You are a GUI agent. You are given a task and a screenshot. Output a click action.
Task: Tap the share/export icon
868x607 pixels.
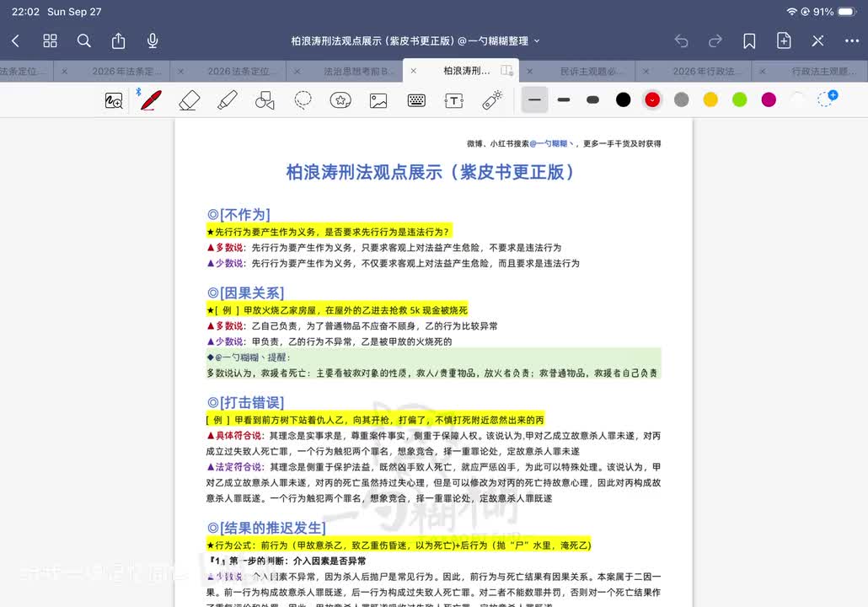click(118, 40)
